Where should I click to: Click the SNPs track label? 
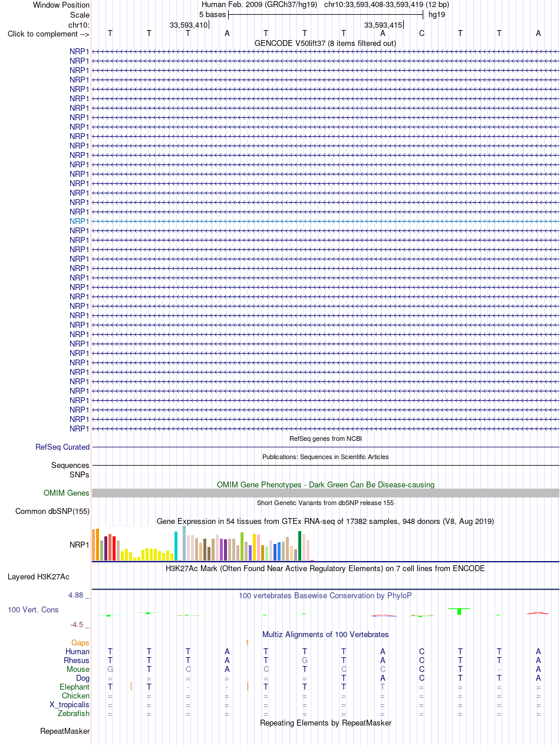coord(80,474)
